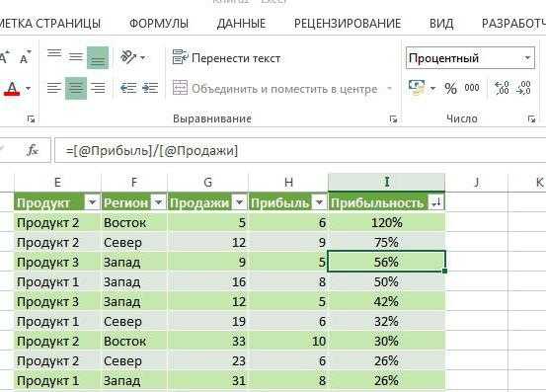The height and width of the screenshot is (392, 546).
Task: Increase font size with the large A icon
Action: click(x=4, y=57)
